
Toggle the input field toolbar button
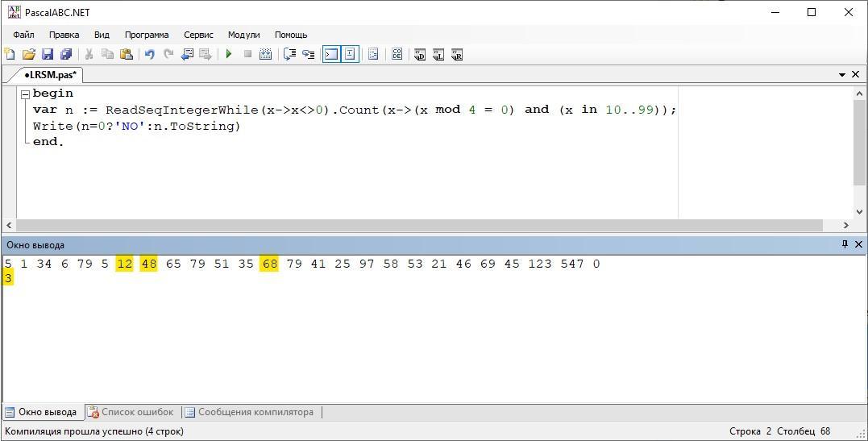pyautogui.click(x=350, y=54)
